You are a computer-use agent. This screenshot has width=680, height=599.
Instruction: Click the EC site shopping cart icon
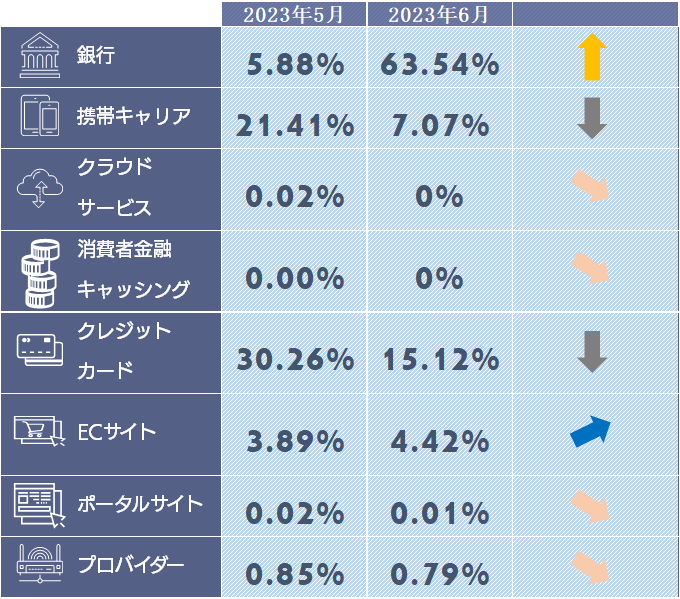(40, 432)
